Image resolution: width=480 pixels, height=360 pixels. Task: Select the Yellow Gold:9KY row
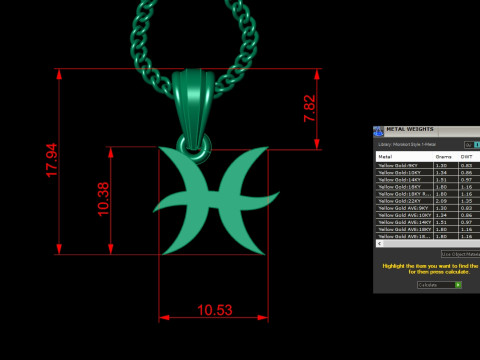[x=428, y=165]
